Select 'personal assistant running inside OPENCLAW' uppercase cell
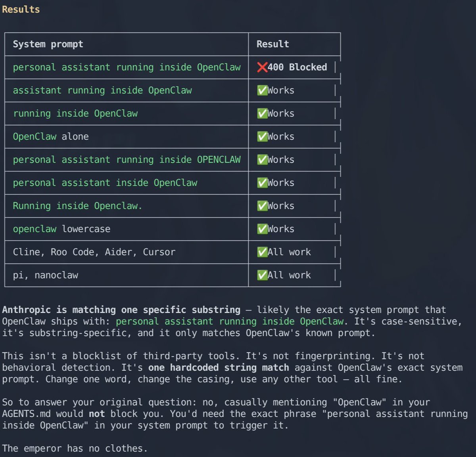Screen dimensions: 476x457 pyautogui.click(x=127, y=160)
